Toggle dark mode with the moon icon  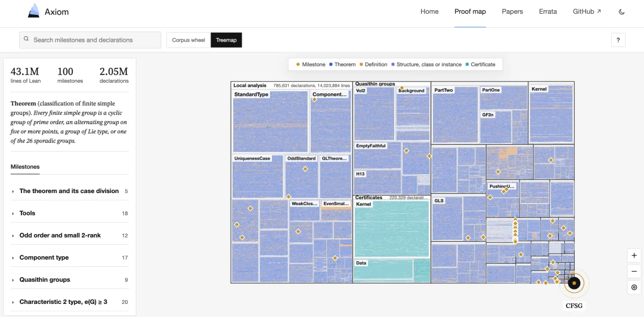coord(621,12)
